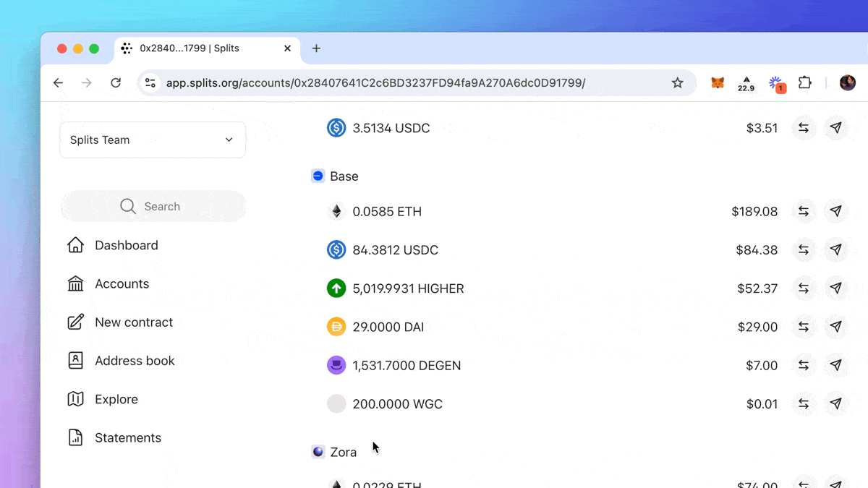Go back to the previous page

[x=59, y=83]
